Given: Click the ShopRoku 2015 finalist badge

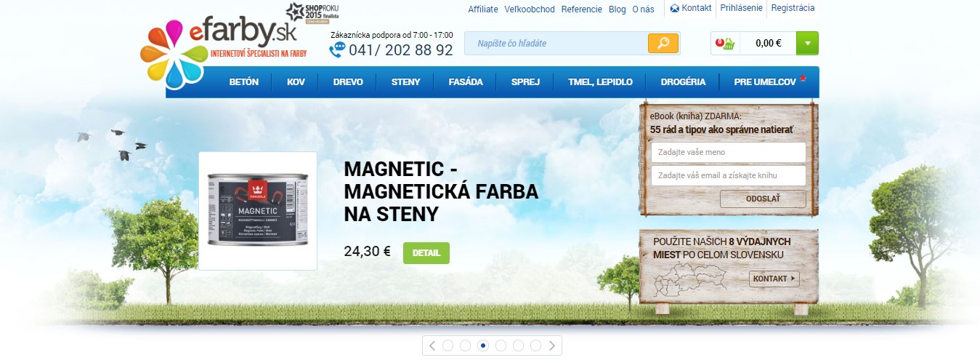Looking at the screenshot, I should [x=312, y=14].
